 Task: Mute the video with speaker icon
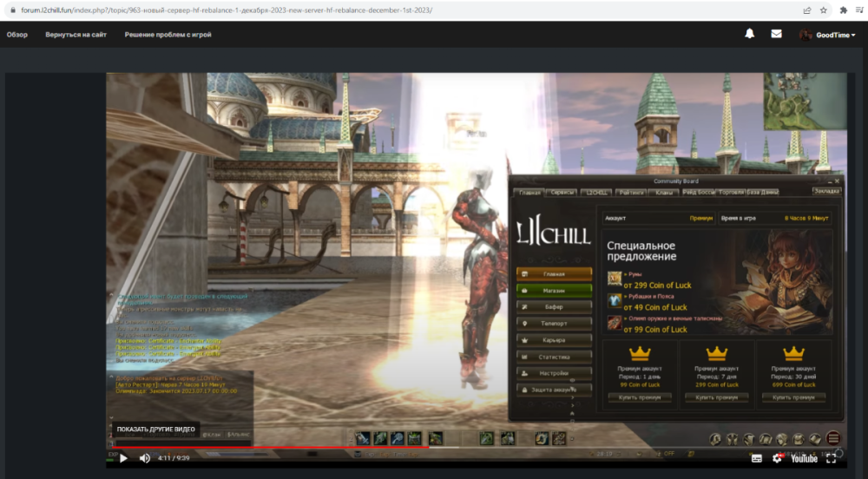click(x=145, y=458)
